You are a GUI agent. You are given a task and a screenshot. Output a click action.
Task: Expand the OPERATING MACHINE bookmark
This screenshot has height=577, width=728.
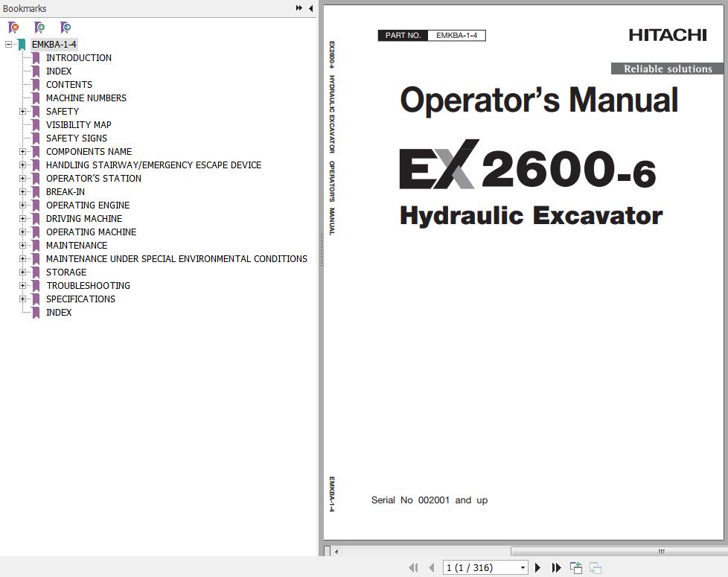tap(22, 232)
